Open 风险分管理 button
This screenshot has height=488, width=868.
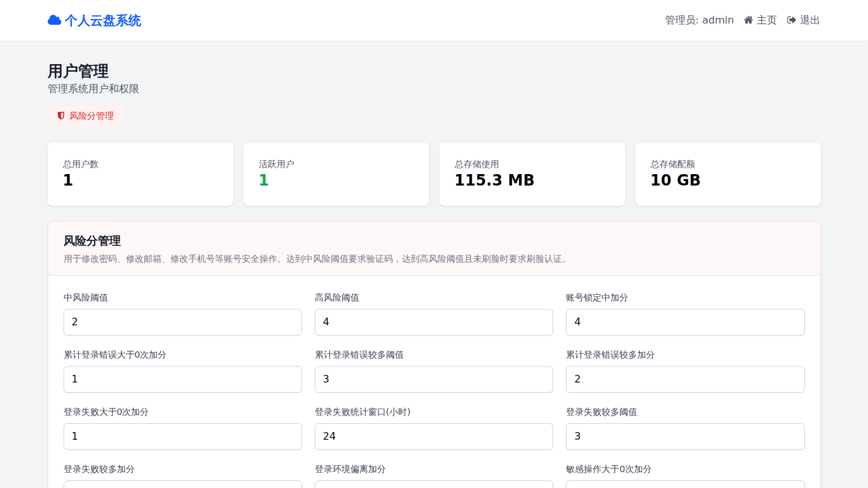(x=86, y=116)
